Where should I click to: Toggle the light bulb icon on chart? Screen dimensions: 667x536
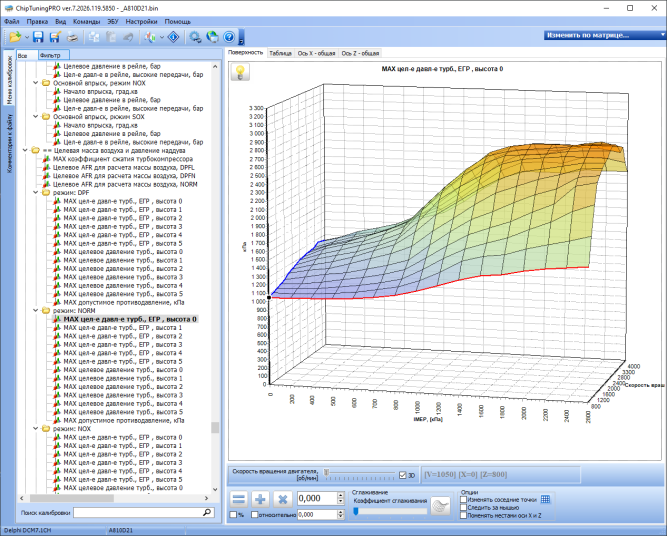pyautogui.click(x=240, y=72)
